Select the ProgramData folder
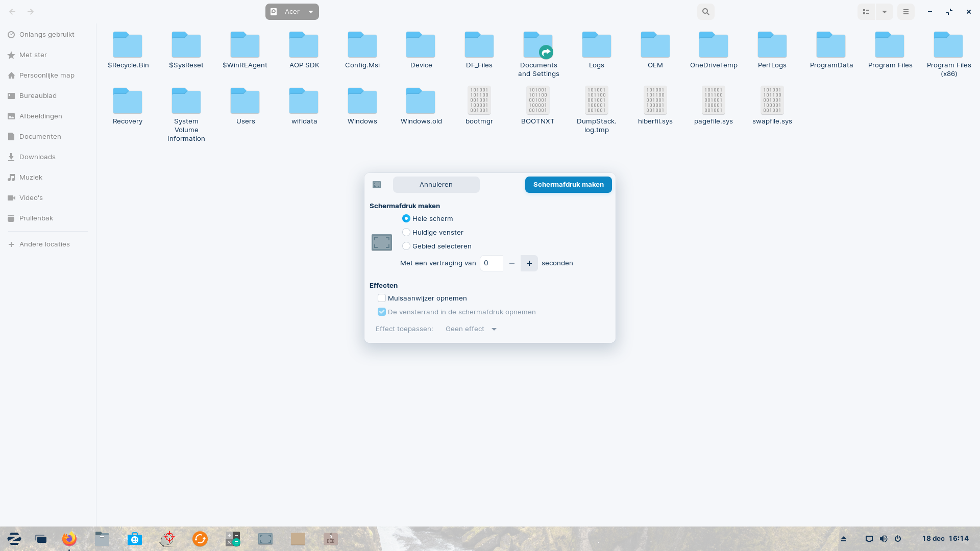 (831, 50)
